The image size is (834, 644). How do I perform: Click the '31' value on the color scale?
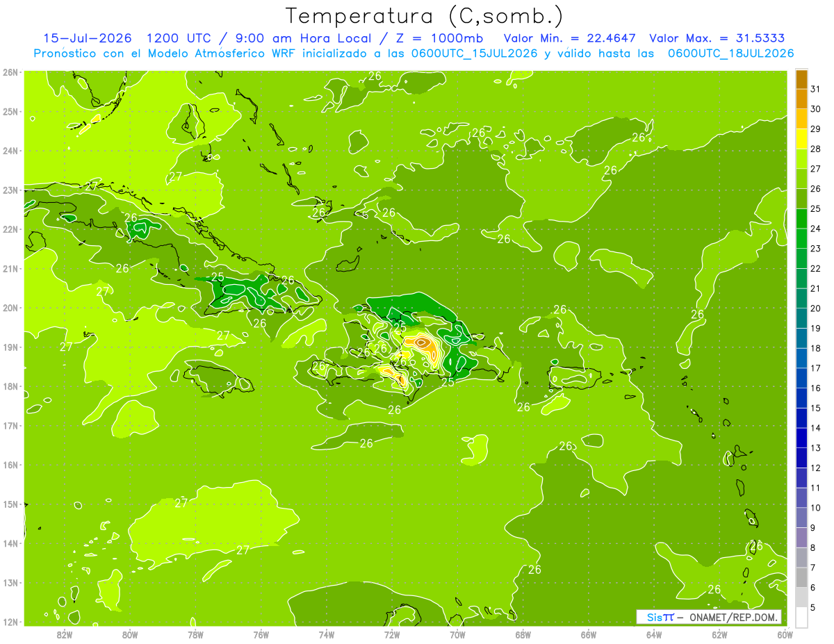[x=815, y=89]
